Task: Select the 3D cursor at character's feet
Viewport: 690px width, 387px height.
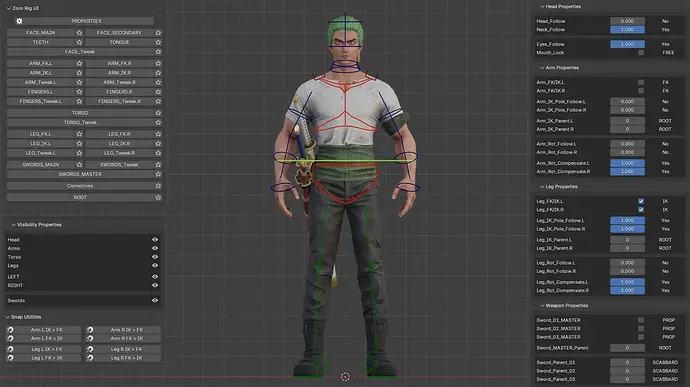Action: click(x=345, y=377)
